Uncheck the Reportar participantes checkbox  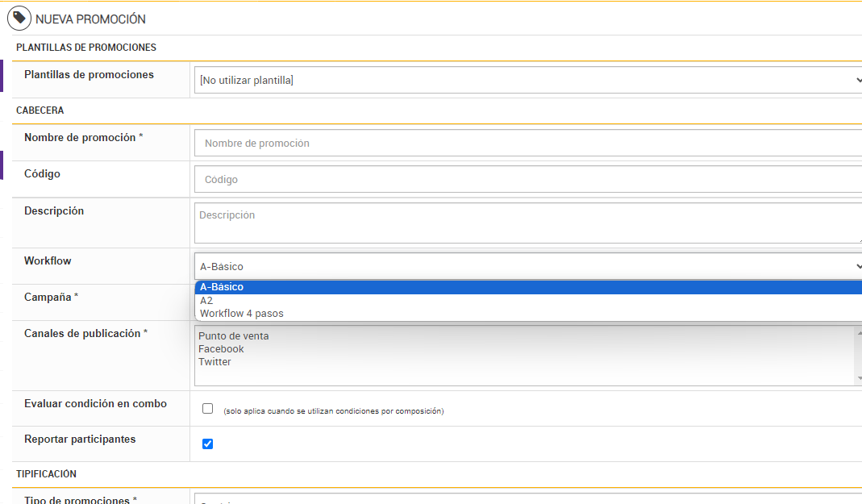coord(207,444)
